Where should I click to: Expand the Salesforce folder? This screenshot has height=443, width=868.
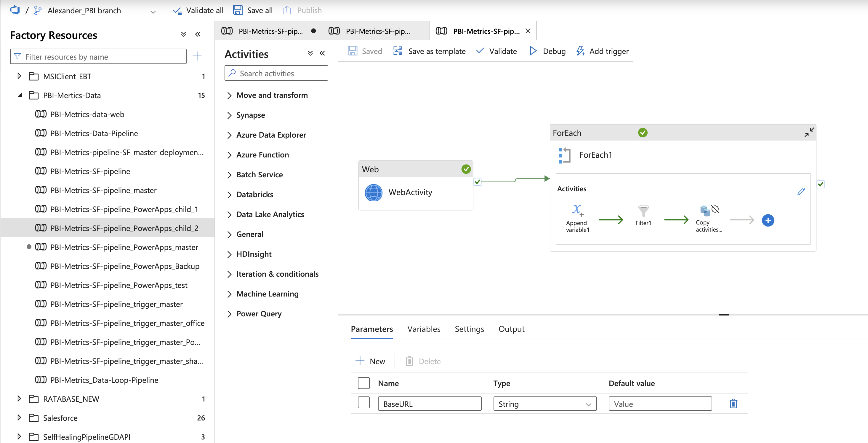[19, 418]
